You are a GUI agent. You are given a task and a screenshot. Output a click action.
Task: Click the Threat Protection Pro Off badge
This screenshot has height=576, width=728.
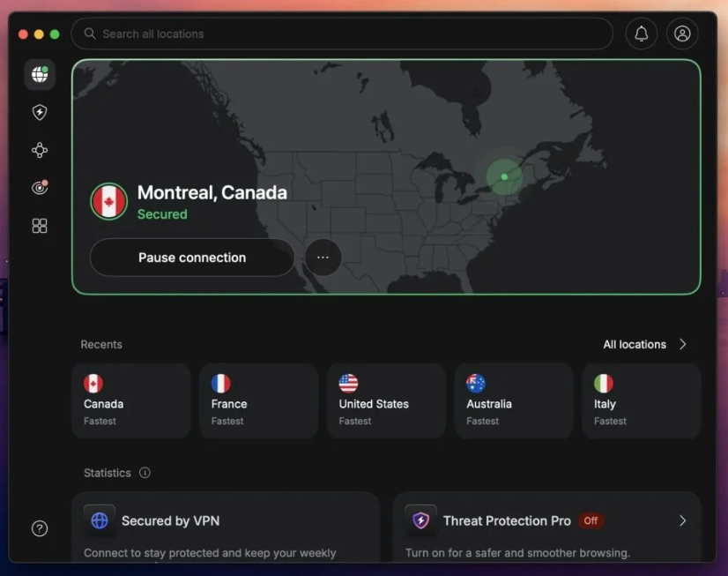[591, 520]
